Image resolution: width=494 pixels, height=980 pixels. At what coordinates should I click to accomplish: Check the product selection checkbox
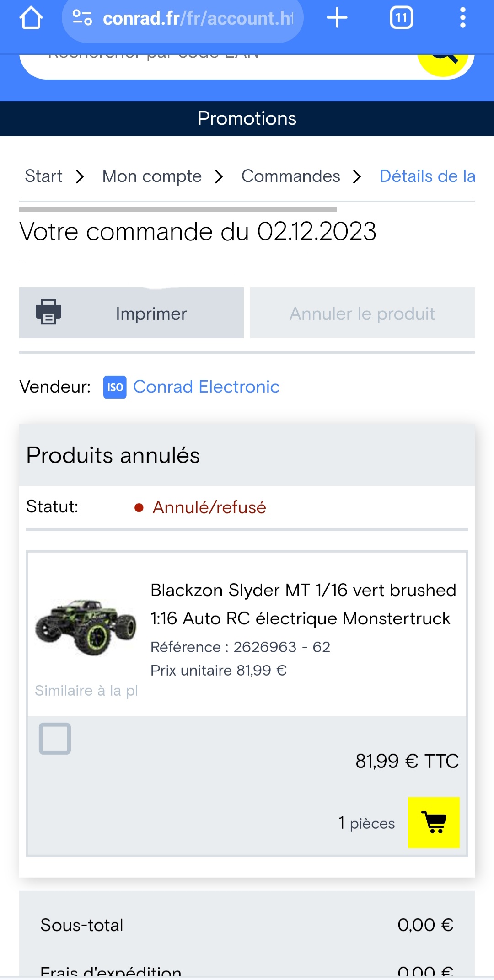(55, 738)
